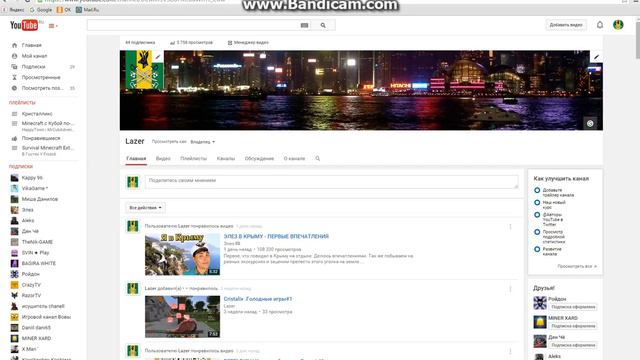The width and height of the screenshot is (640, 360).
Task: Switch to the 'Главная' channel tab
Action: [x=136, y=158]
